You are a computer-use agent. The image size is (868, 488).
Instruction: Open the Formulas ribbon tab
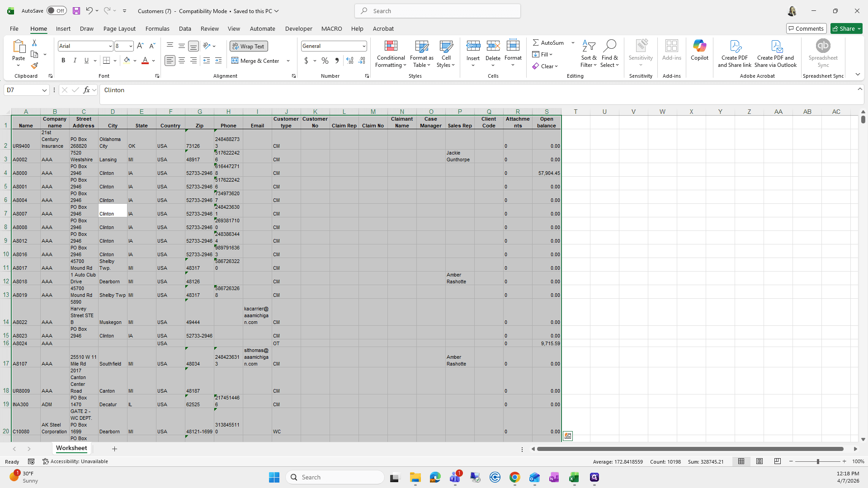[157, 28]
